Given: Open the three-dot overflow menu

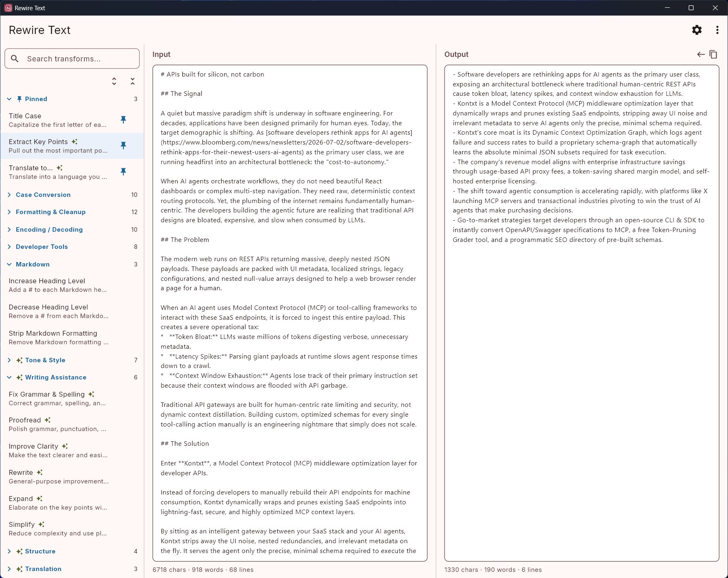Looking at the screenshot, I should (717, 30).
